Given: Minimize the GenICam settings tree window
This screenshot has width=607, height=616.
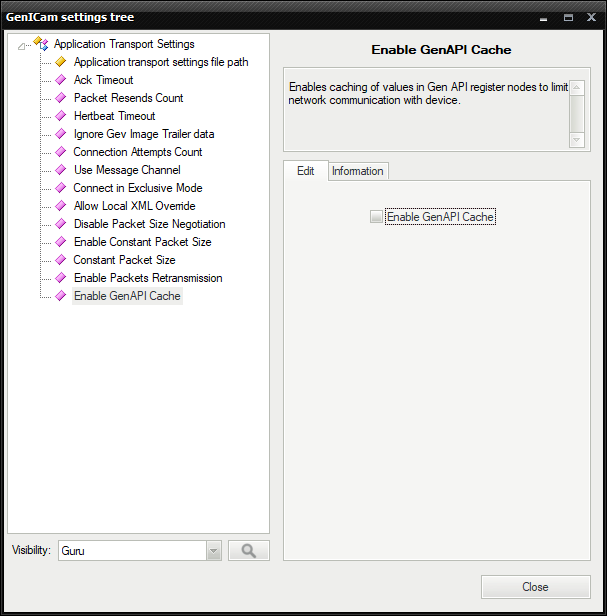Looking at the screenshot, I should (543, 18).
